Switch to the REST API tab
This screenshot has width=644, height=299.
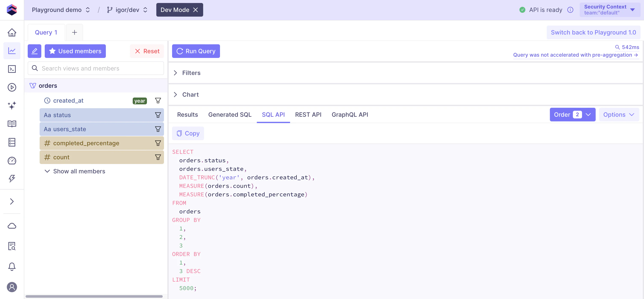[308, 115]
